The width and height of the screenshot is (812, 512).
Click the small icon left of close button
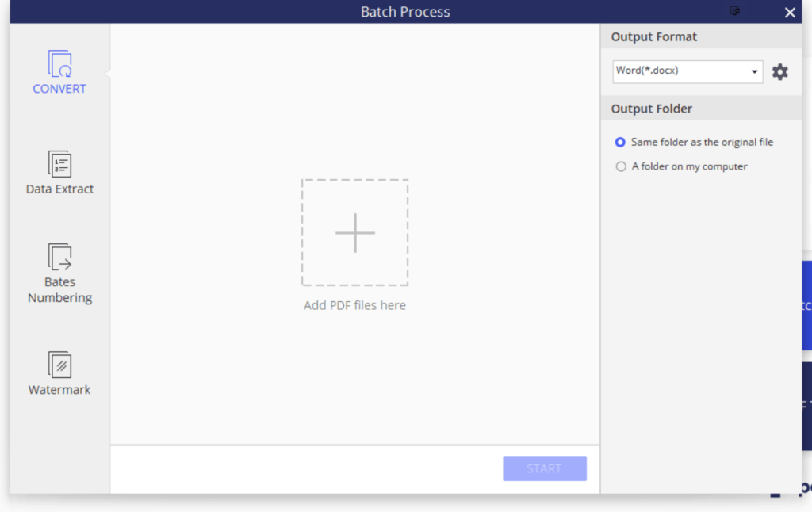click(735, 11)
